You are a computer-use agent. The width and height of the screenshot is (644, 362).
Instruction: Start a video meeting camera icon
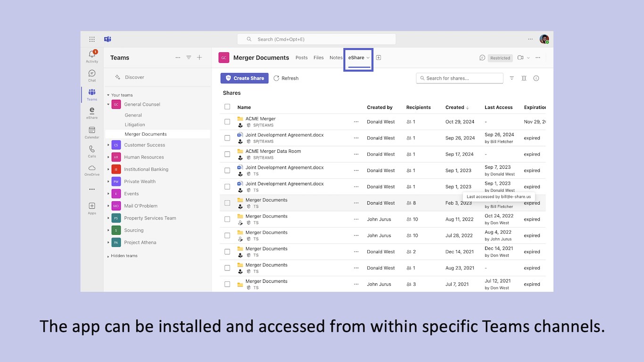tap(520, 58)
